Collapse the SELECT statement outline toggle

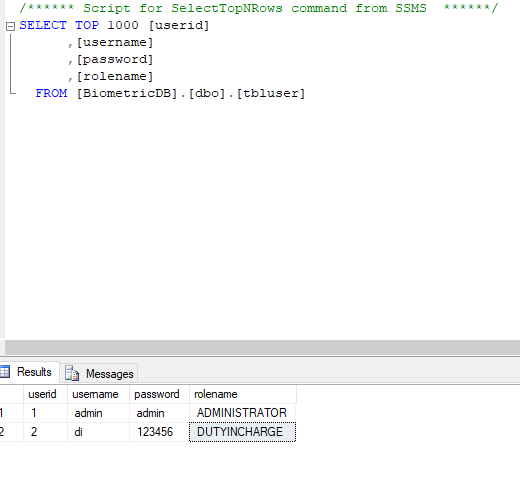11,26
